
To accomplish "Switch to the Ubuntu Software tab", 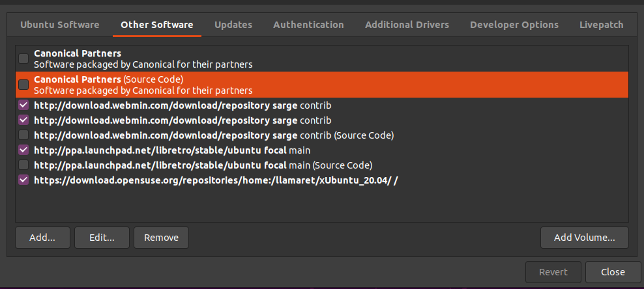I will click(59, 25).
